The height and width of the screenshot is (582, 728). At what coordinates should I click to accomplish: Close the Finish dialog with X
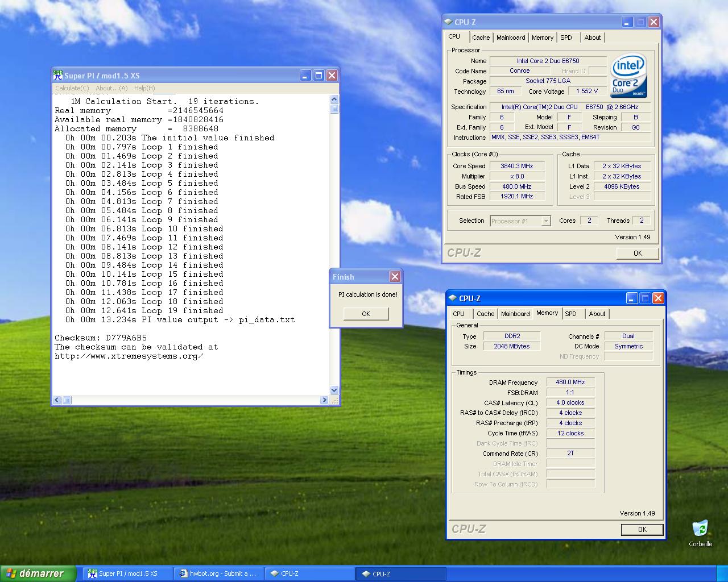[x=395, y=277]
